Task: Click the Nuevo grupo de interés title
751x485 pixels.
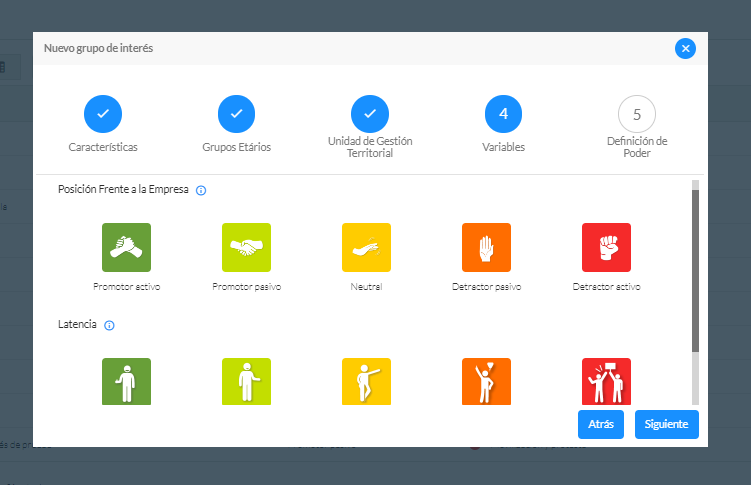Action: pyautogui.click(x=98, y=48)
